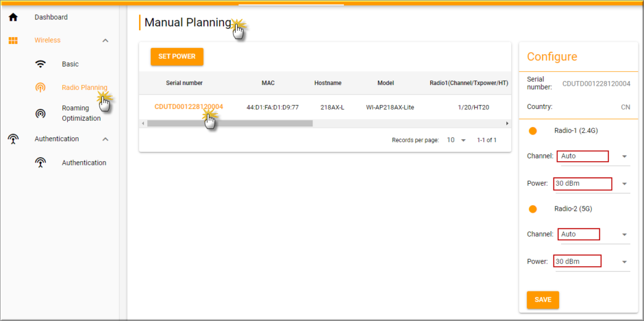Image resolution: width=644 pixels, height=321 pixels.
Task: Click the Authentication sub-item icon
Action: [40, 163]
